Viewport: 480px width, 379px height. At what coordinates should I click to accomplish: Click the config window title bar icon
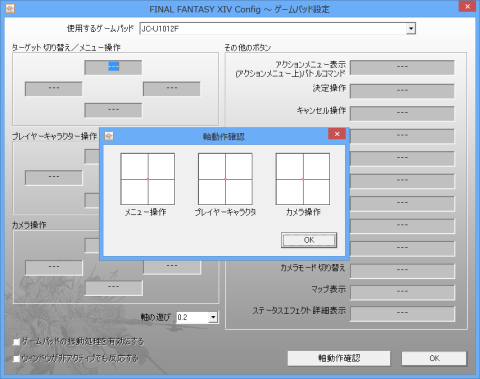[10, 8]
